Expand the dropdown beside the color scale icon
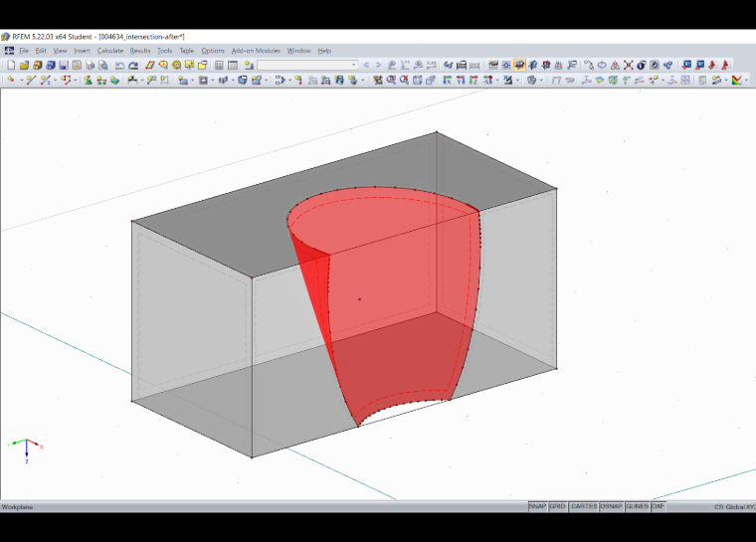The image size is (756, 542). [746, 81]
